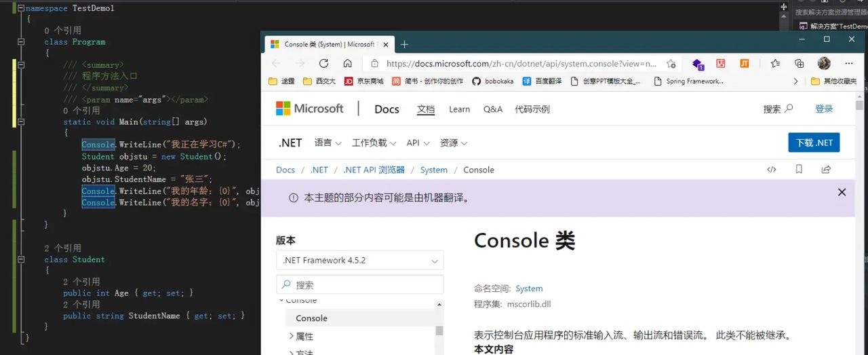This screenshot has width=868, height=355.
Task: Click the browser address bar URL
Action: [x=521, y=64]
